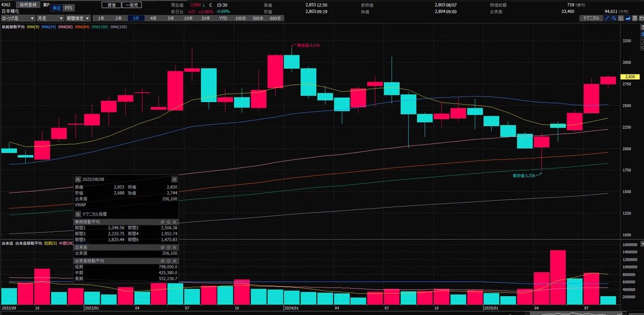Screen dimensions: 644x315
Task: Select the 4年 range tab
Action: pyautogui.click(x=153, y=18)
